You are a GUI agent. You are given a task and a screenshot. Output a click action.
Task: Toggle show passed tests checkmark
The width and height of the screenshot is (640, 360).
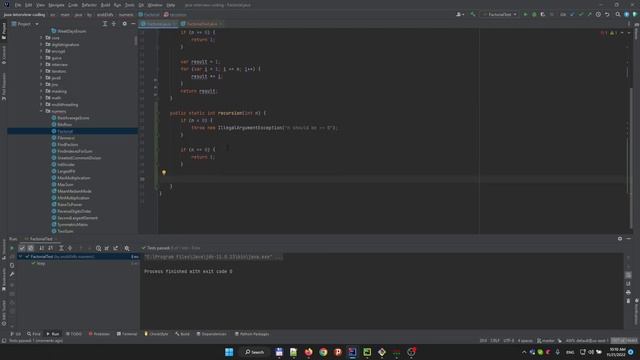[x=22, y=248]
